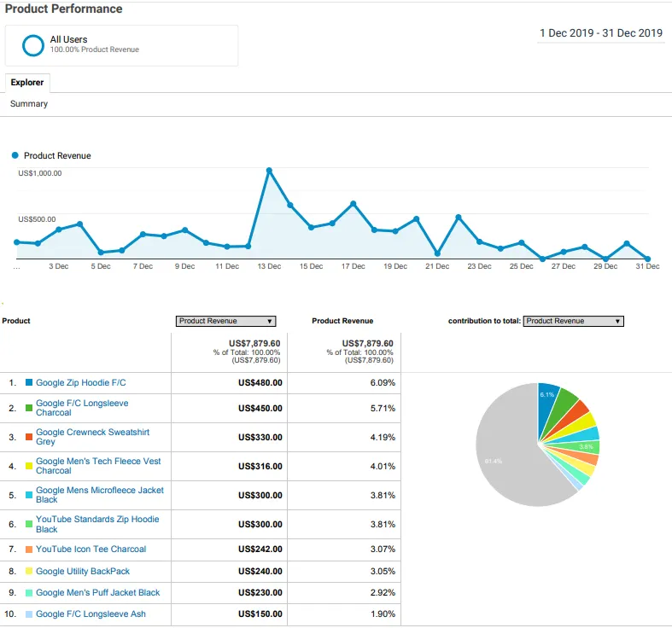Click the orange swatch for YouTube Icon Tee
Viewport: 672px width, 628px height.
coord(29,549)
